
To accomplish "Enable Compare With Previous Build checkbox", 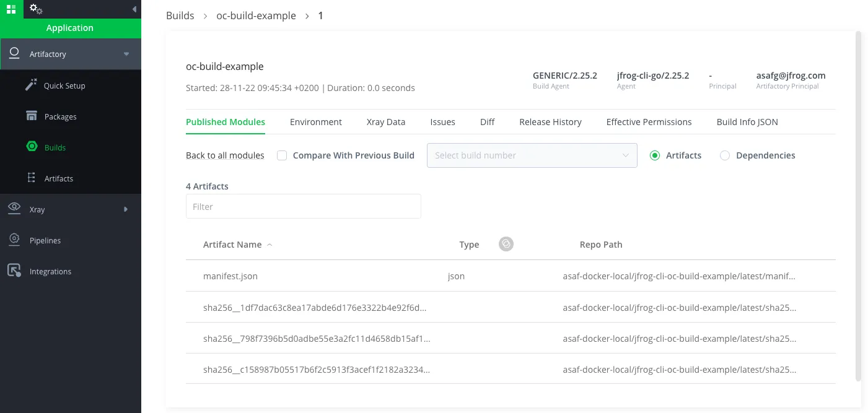I will point(282,155).
